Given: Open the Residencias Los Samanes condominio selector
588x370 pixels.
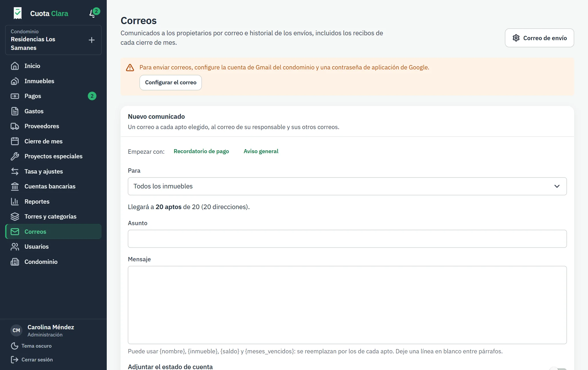Looking at the screenshot, I should 53,40.
